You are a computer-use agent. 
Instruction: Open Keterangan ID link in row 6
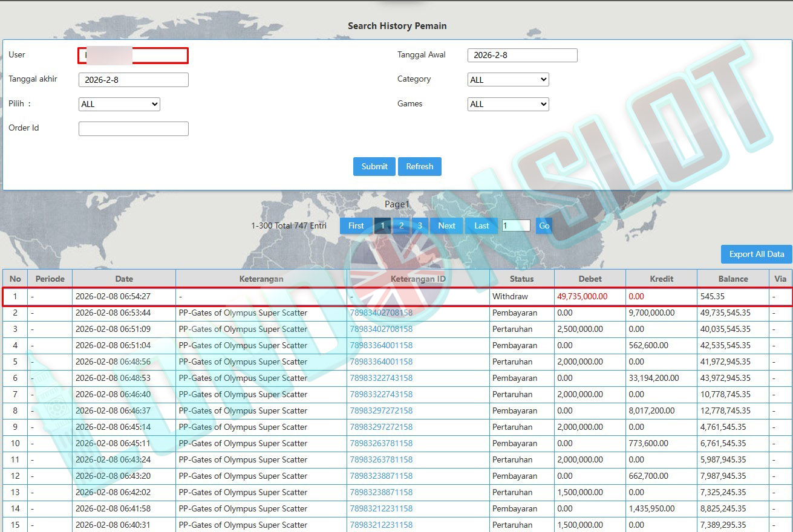pyautogui.click(x=381, y=378)
